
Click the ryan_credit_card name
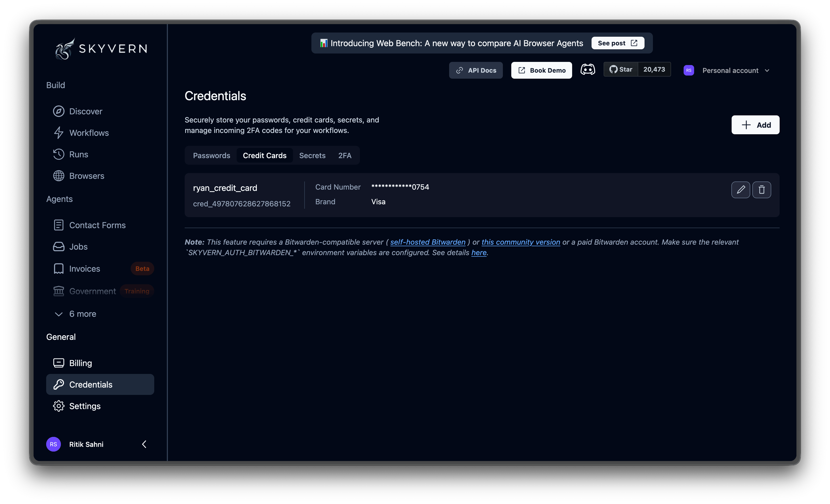(225, 188)
